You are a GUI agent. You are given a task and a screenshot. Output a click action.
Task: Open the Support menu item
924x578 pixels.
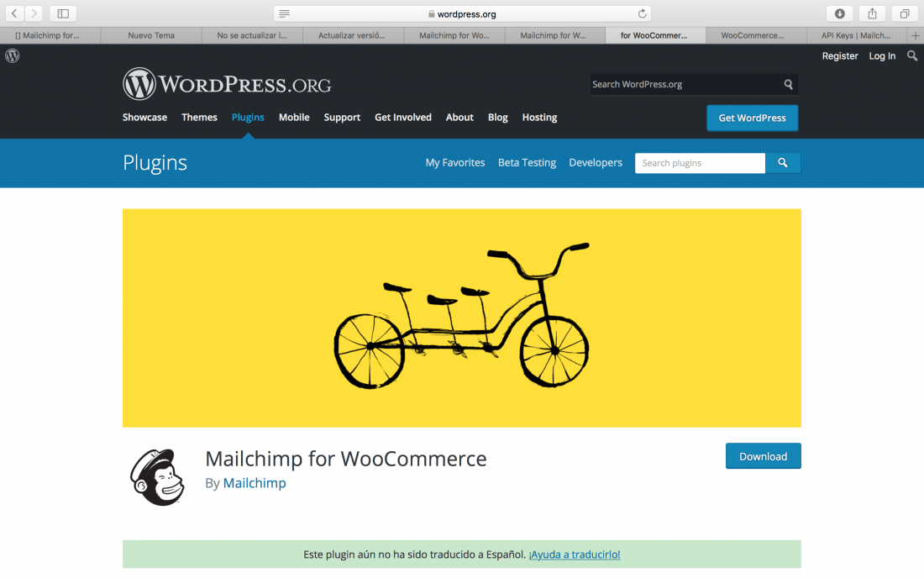click(342, 118)
